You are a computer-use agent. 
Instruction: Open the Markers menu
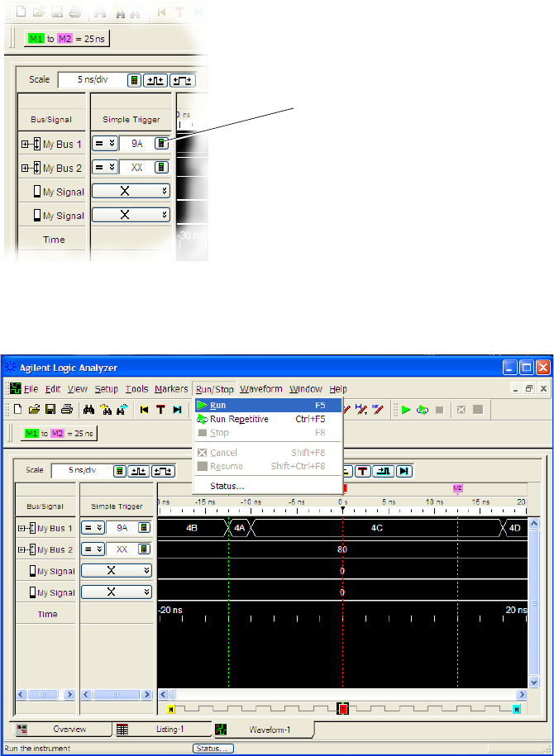pos(171,388)
